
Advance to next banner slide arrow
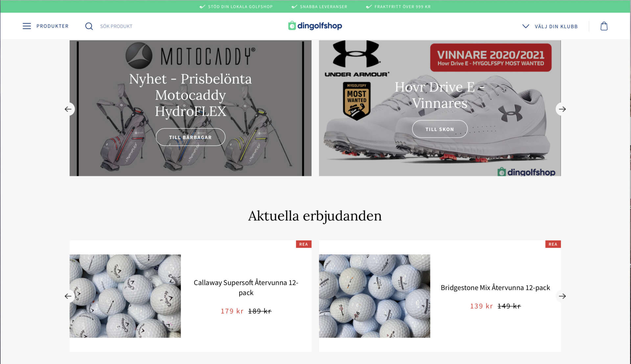coord(562,109)
